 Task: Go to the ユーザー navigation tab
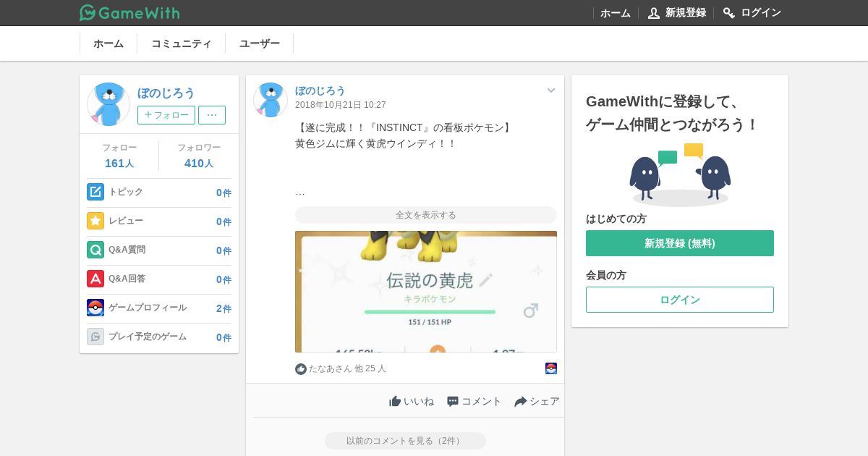pyautogui.click(x=260, y=43)
